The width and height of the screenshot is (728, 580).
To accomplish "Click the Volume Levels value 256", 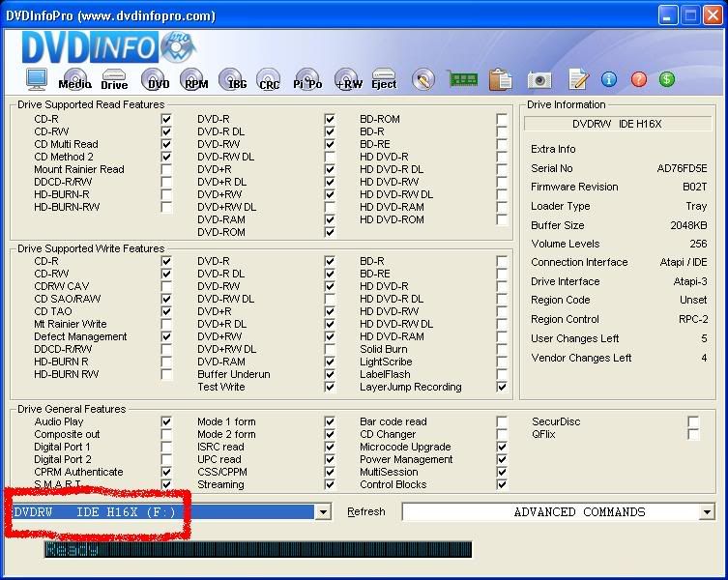I will [x=698, y=244].
